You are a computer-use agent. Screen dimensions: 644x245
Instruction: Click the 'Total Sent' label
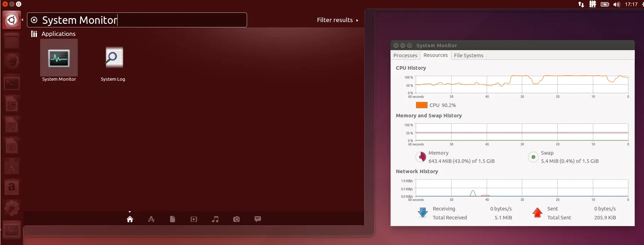coord(559,218)
